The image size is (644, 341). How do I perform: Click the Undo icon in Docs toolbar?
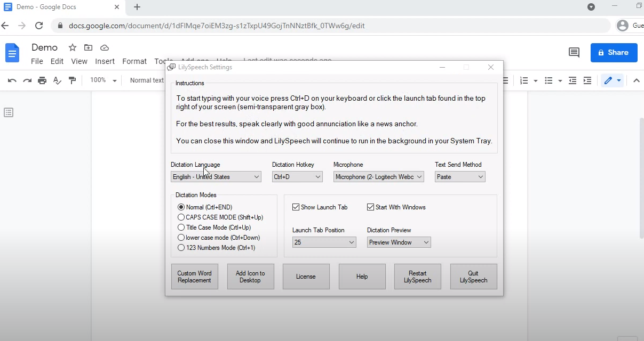(x=12, y=80)
